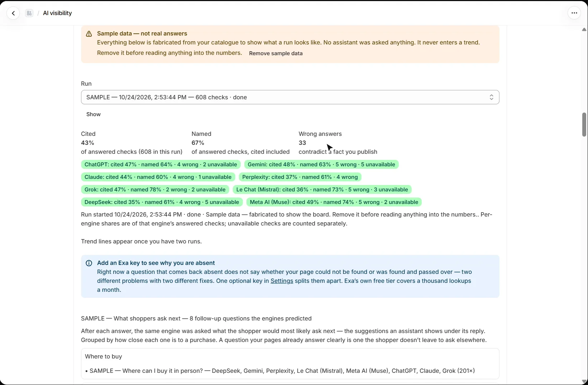The width and height of the screenshot is (588, 385).
Task: Select the Meta AI (Muse) badge
Action: pyautogui.click(x=334, y=202)
